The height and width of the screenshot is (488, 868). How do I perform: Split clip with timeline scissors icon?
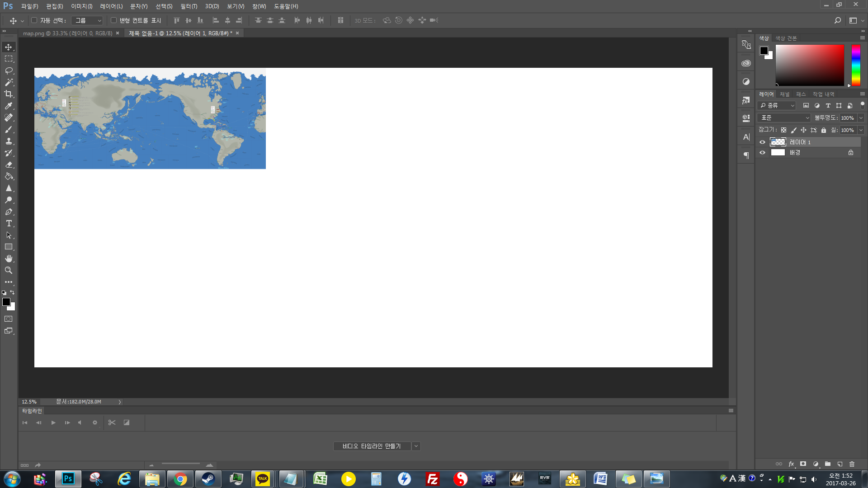112,422
